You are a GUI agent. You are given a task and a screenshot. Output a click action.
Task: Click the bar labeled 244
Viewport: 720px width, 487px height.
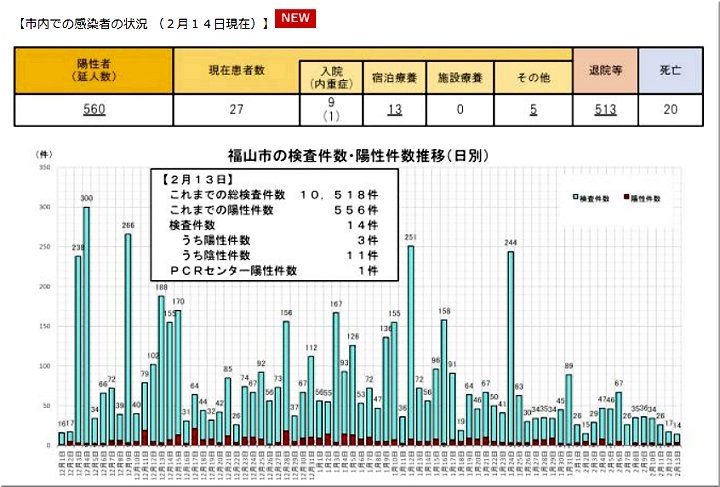tap(510, 345)
